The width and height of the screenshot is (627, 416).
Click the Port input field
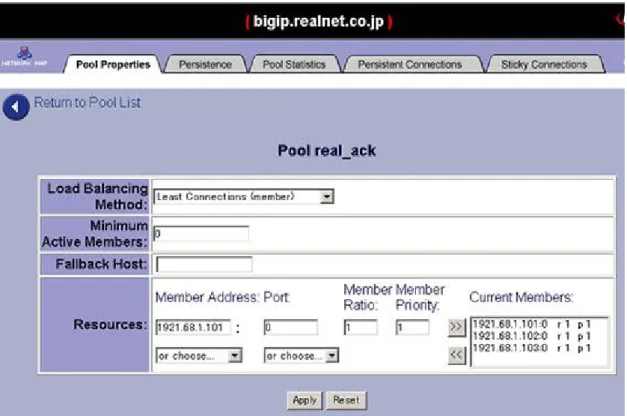(291, 328)
